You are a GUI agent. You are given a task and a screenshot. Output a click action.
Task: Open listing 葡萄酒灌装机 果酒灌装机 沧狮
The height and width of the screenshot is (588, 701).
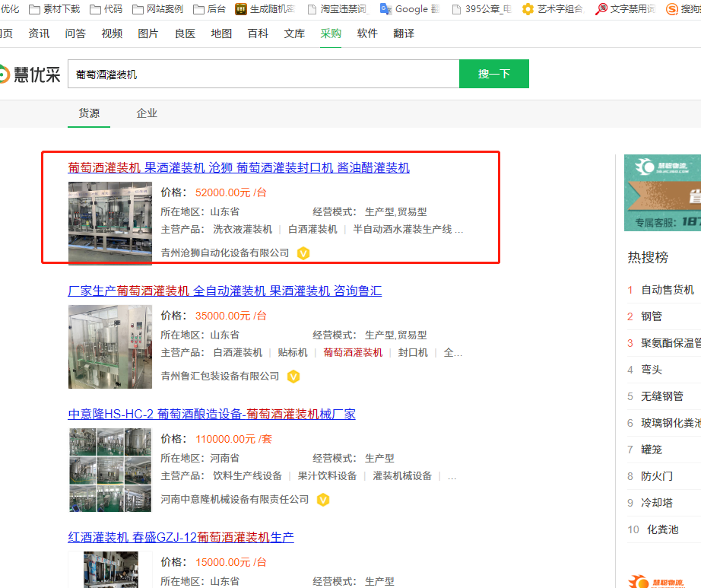[x=239, y=167]
